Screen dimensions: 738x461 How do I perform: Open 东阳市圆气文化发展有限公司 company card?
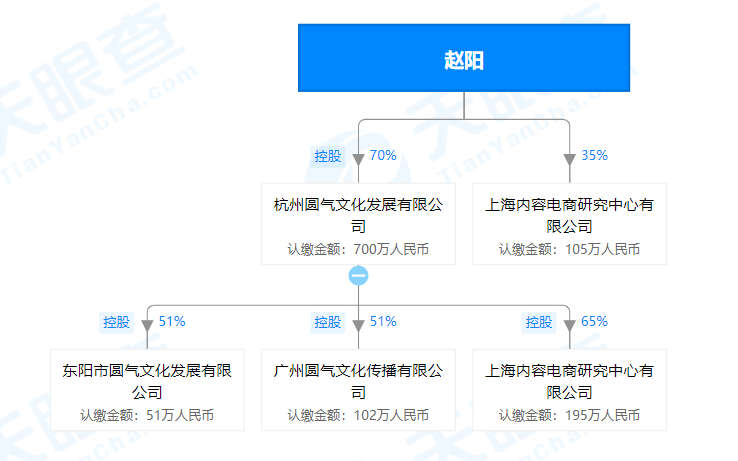click(147, 390)
